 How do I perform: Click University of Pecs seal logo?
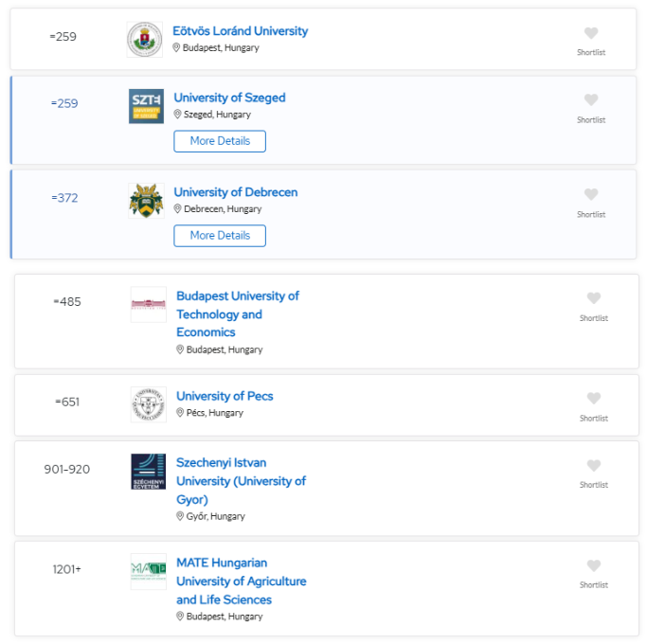click(x=149, y=404)
